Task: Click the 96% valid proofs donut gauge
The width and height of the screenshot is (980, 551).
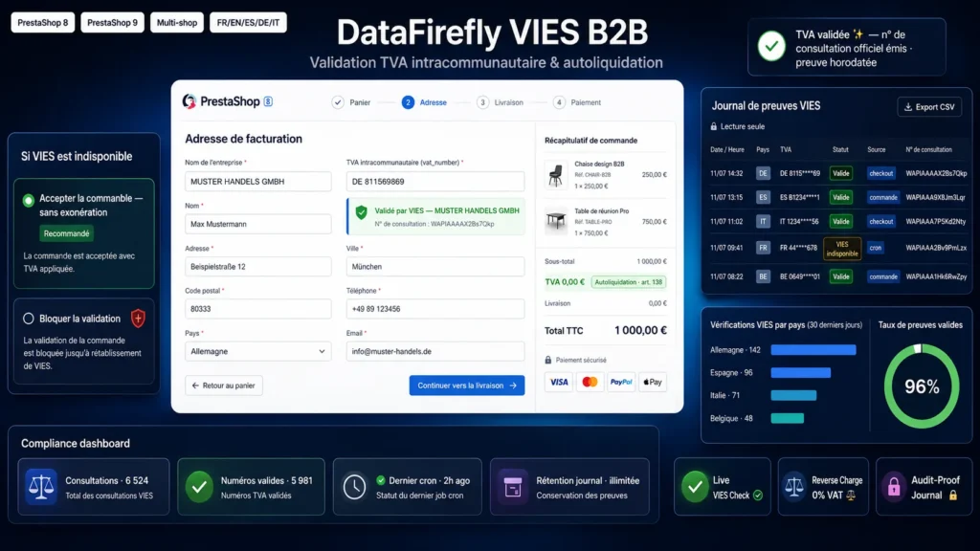Action: pyautogui.click(x=922, y=386)
